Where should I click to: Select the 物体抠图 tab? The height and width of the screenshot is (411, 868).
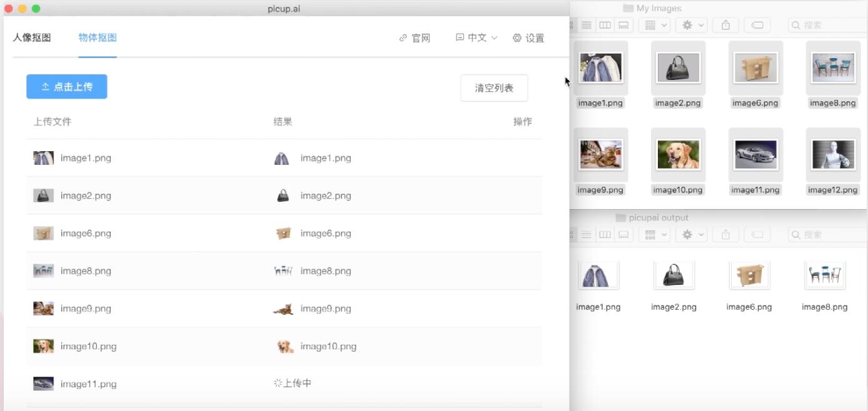pos(98,37)
